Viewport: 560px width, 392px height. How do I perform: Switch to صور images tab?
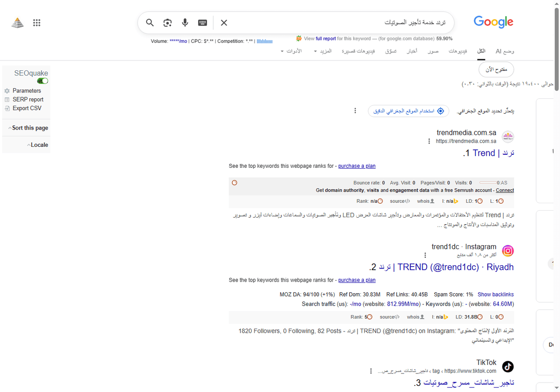(433, 51)
